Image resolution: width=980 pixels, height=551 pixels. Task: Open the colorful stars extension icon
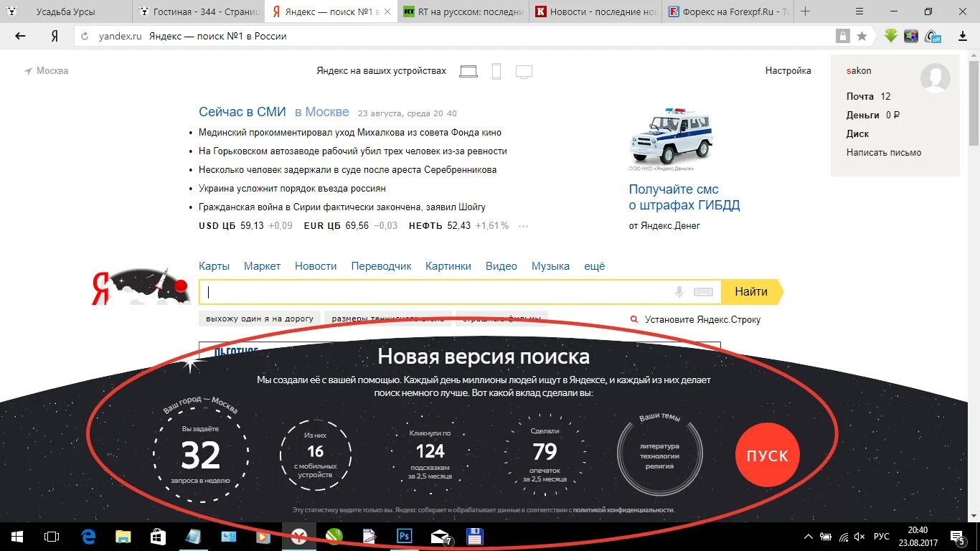tap(911, 36)
